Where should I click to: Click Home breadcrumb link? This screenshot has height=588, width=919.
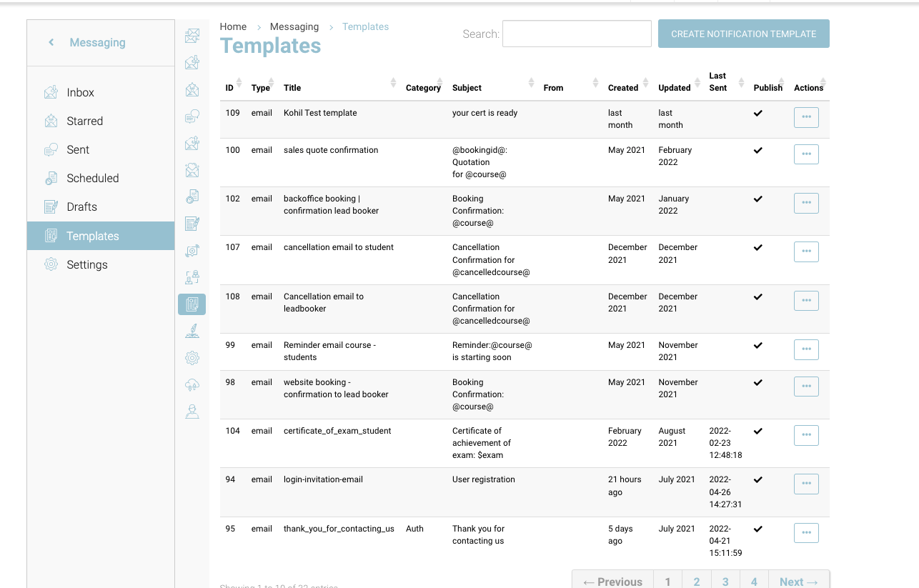[233, 26]
